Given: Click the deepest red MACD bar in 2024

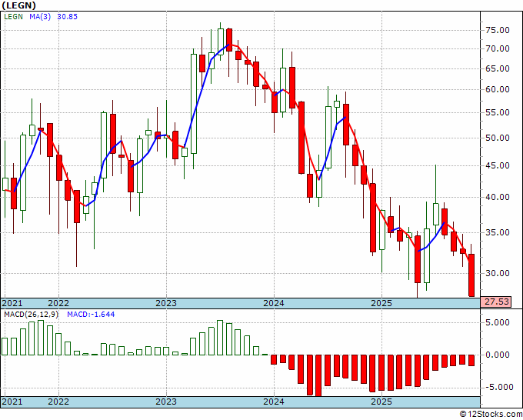Looking at the screenshot, I should click(x=318, y=375).
